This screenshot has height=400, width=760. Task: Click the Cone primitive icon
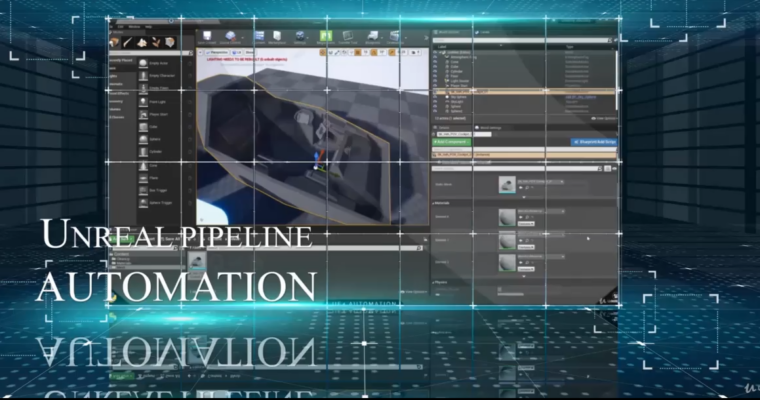point(143,165)
